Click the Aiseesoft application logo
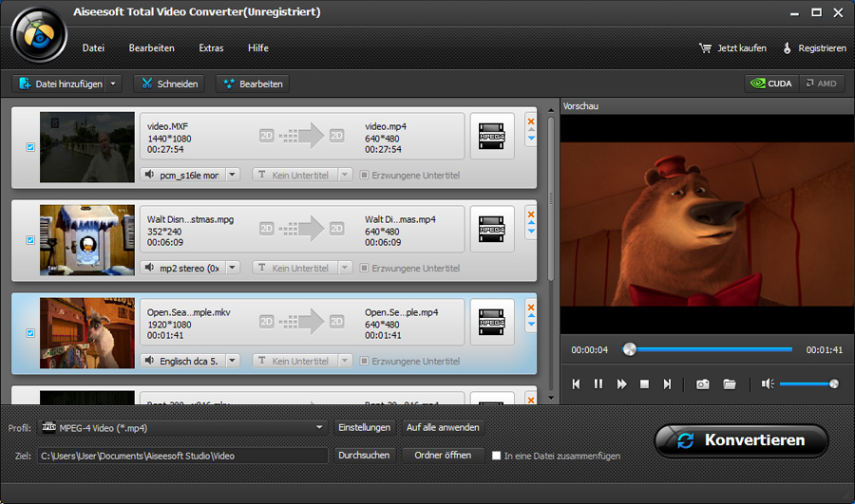The height and width of the screenshot is (504, 855). click(x=39, y=35)
